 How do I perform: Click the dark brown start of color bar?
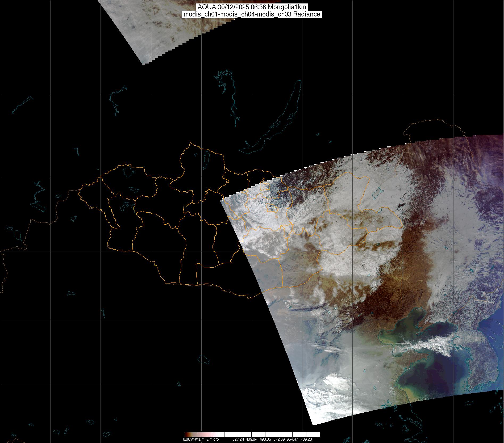coord(187,435)
